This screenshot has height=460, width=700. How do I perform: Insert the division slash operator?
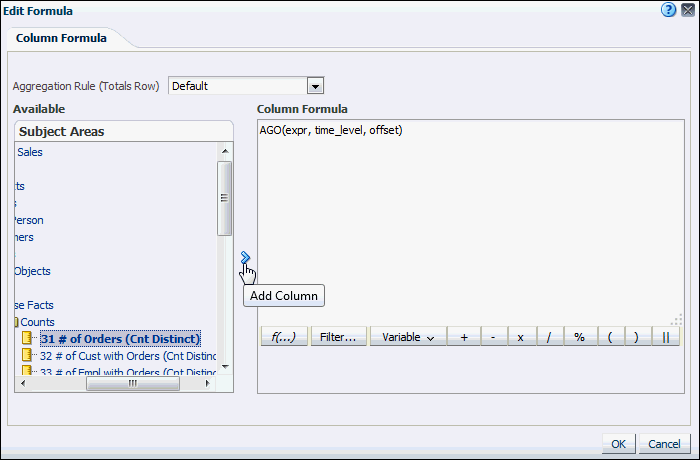tap(549, 337)
